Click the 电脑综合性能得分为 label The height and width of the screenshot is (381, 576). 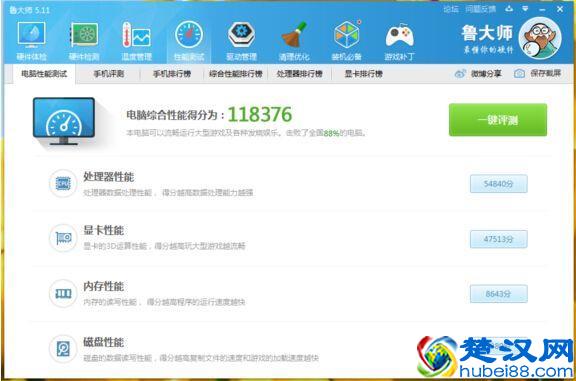pyautogui.click(x=175, y=115)
